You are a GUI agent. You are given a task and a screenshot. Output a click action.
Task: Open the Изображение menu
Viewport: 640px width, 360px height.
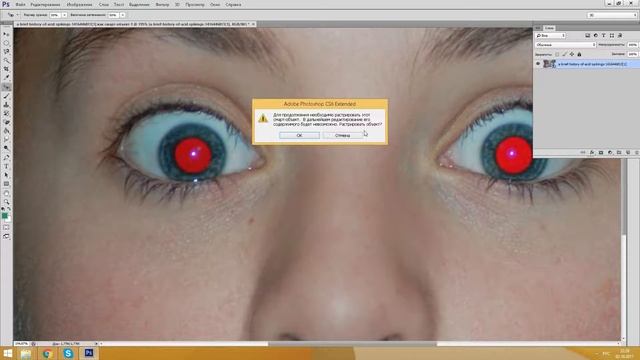[79, 4]
